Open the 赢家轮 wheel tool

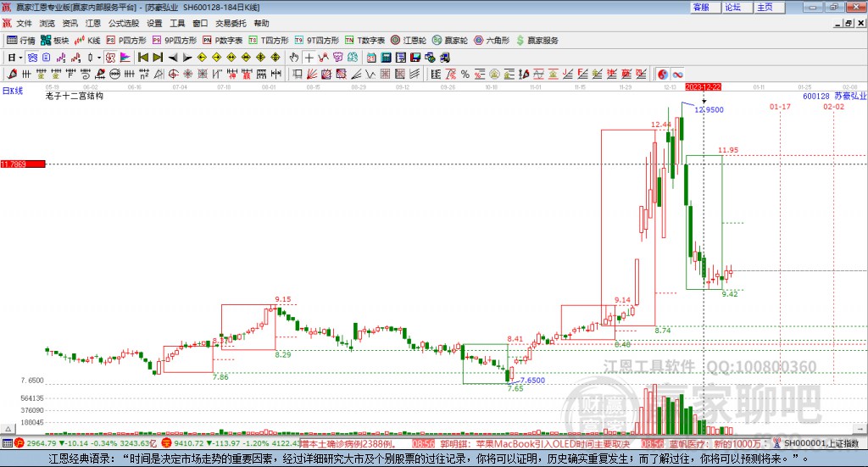pyautogui.click(x=450, y=41)
